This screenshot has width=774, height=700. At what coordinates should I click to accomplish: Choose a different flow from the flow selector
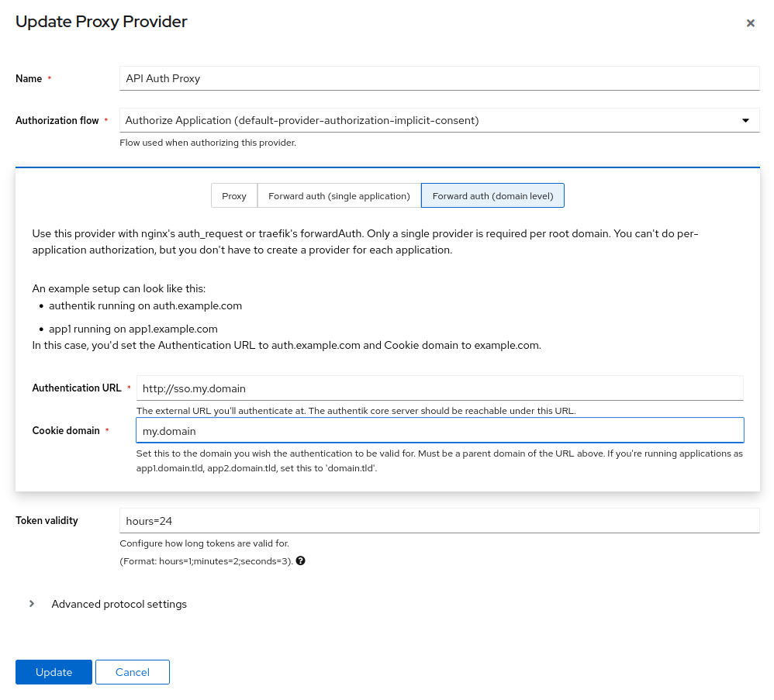(439, 120)
